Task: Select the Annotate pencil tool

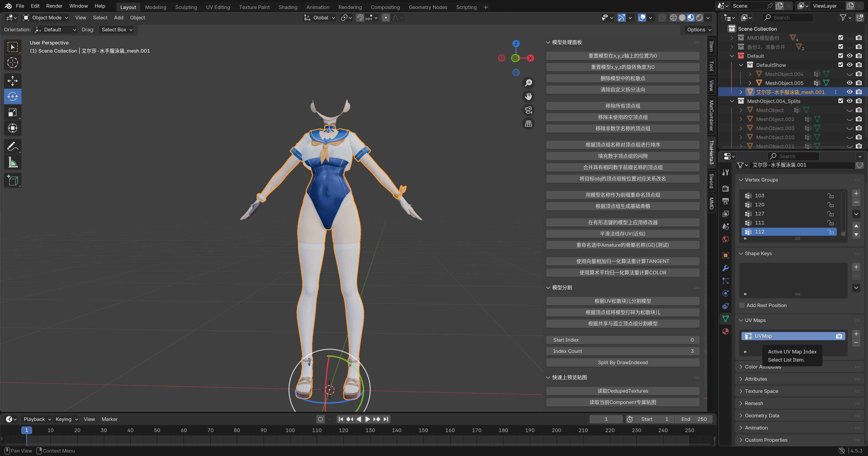Action: coord(12,147)
